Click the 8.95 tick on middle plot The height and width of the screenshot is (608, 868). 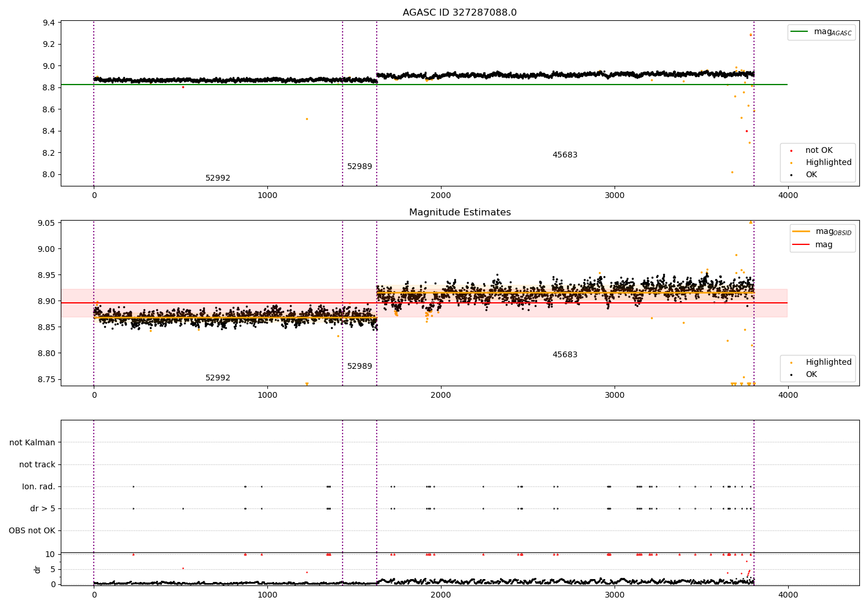46,276
